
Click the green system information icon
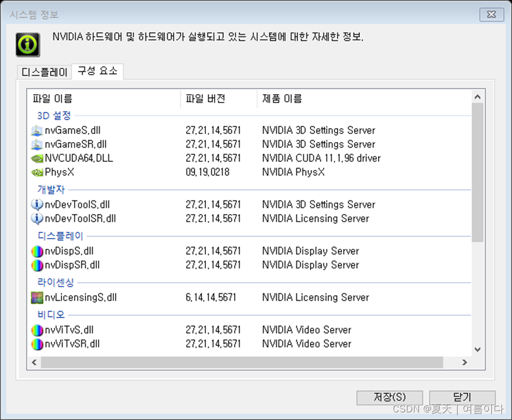[x=28, y=45]
